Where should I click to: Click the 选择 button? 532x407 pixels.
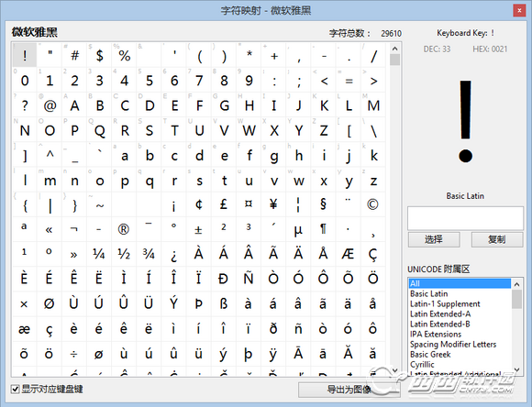434,239
